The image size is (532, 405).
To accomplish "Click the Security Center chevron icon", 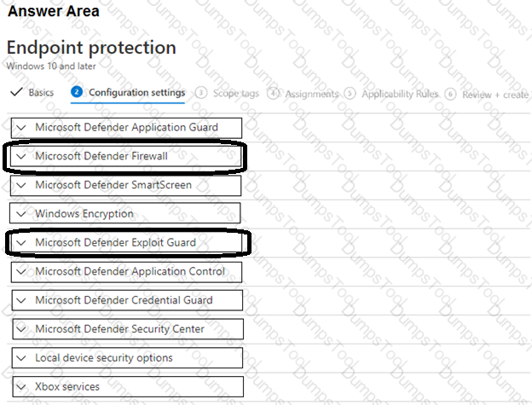I will [21, 329].
